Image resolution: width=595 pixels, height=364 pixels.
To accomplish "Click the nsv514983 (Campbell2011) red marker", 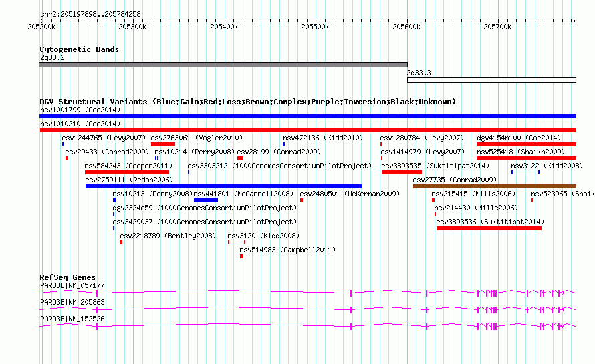I will (x=241, y=256).
